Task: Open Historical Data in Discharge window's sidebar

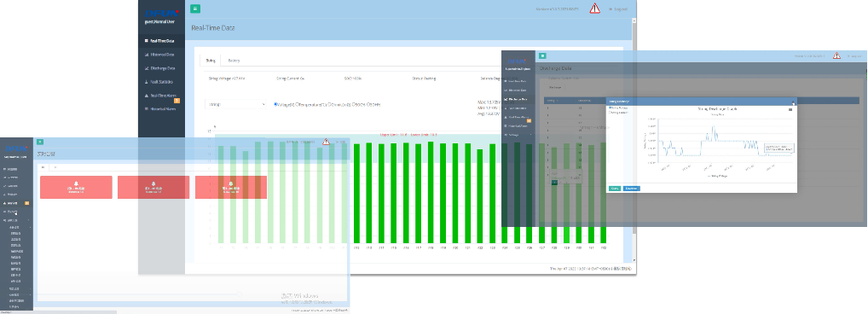Action: (x=515, y=90)
